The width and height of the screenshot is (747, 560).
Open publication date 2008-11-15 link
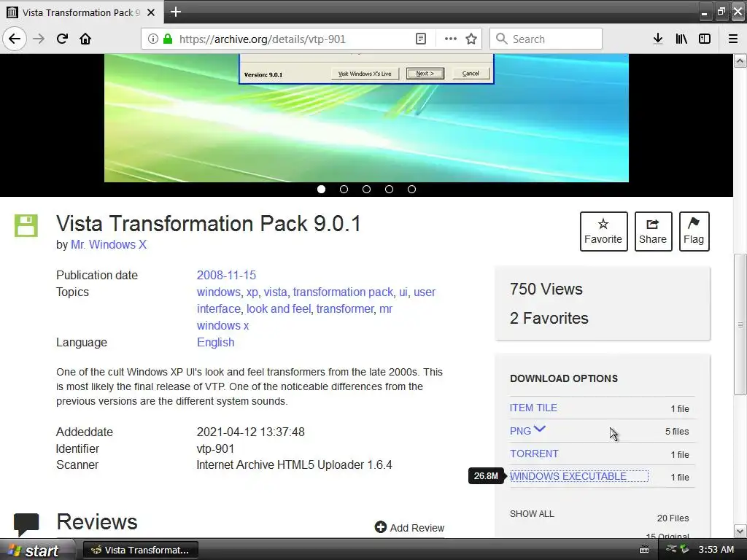[226, 275]
